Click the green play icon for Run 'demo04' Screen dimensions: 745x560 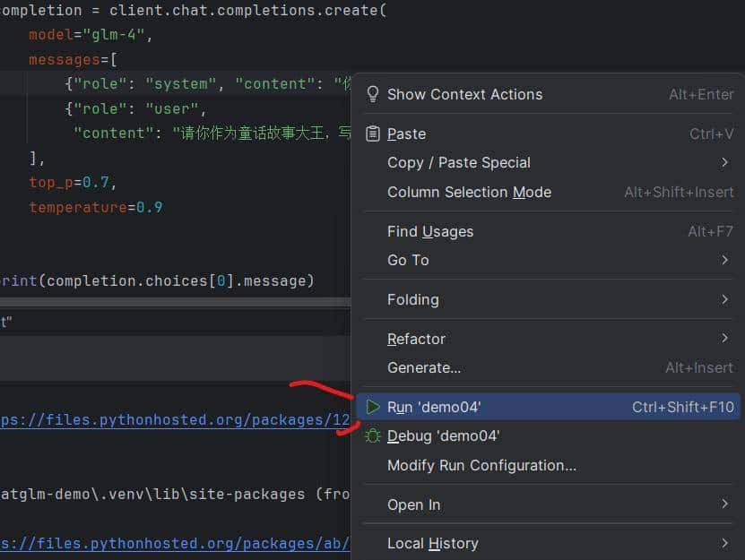tap(373, 407)
